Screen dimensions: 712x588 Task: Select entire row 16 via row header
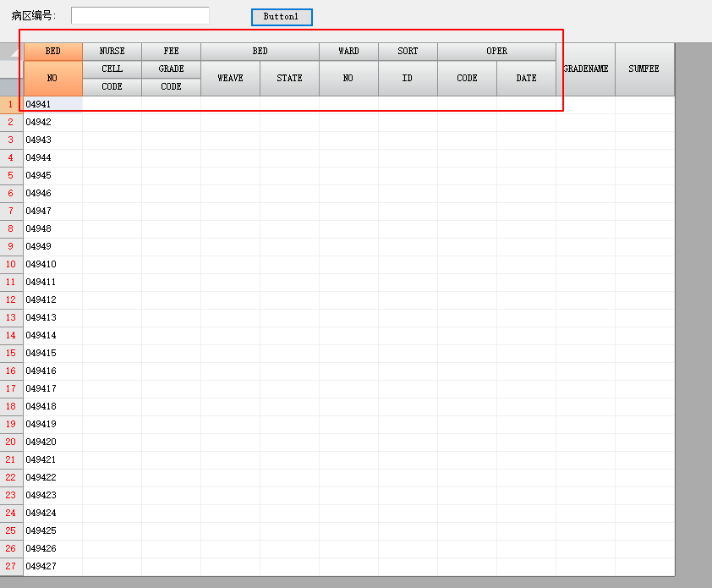coord(11,371)
